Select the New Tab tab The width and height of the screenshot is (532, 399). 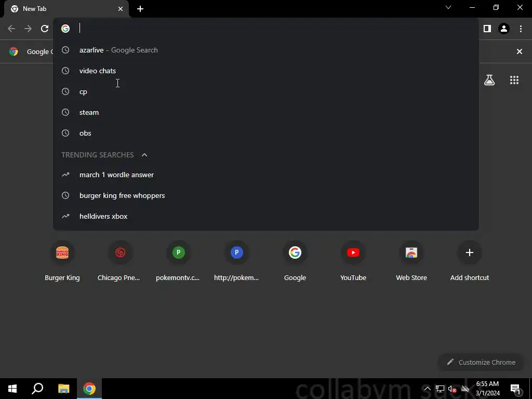tap(66, 9)
